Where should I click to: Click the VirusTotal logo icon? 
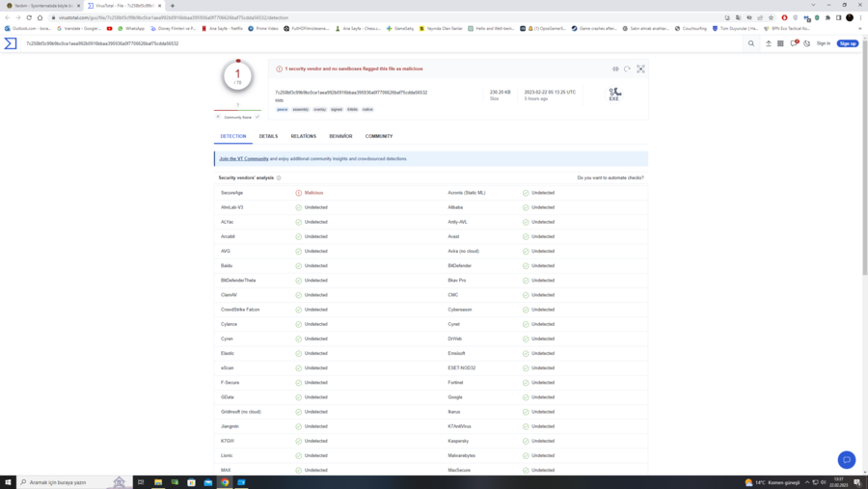(11, 43)
